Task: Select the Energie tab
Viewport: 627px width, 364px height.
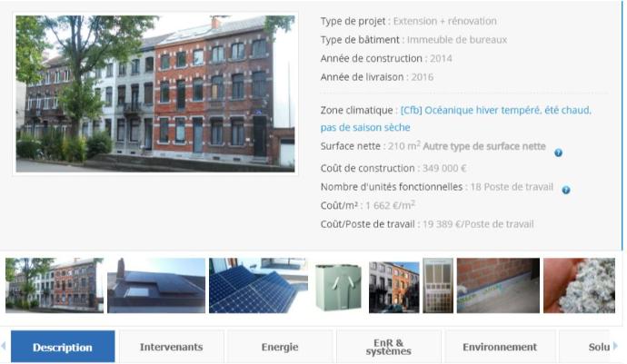Action: [280, 347]
